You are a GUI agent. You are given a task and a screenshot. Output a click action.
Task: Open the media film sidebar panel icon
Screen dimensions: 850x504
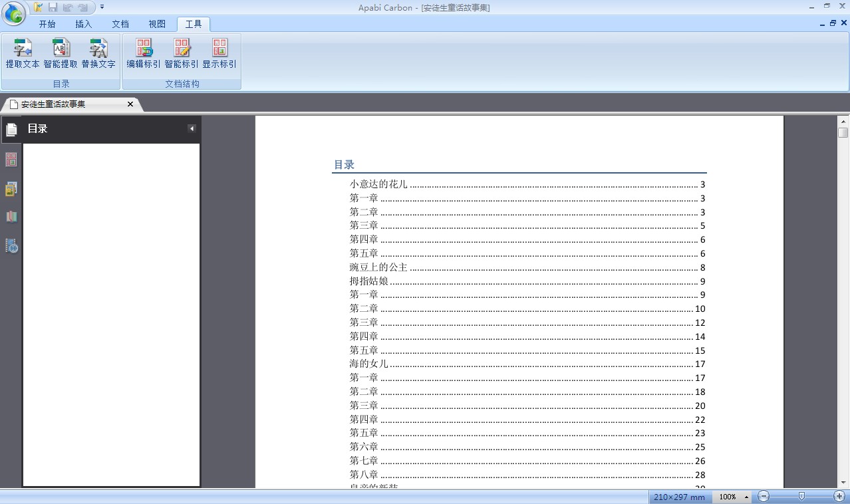[11, 246]
